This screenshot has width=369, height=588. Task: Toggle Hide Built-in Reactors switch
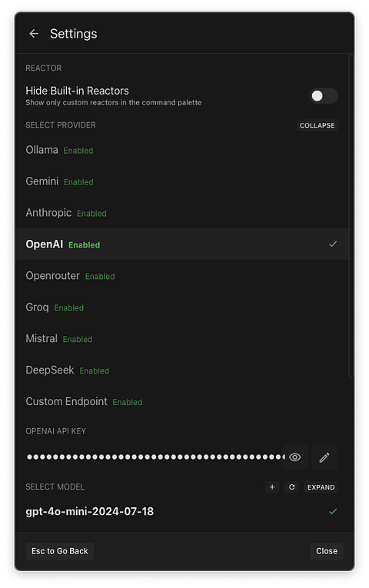click(x=323, y=95)
